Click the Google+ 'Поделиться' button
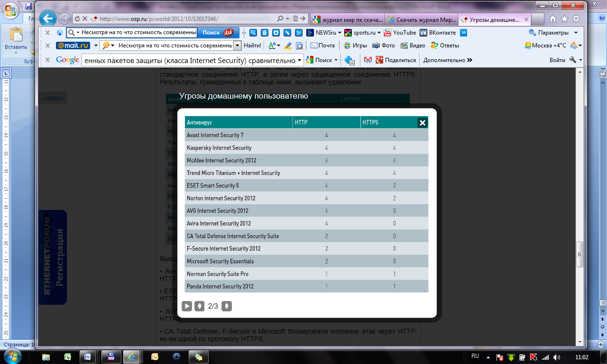 pos(395,60)
